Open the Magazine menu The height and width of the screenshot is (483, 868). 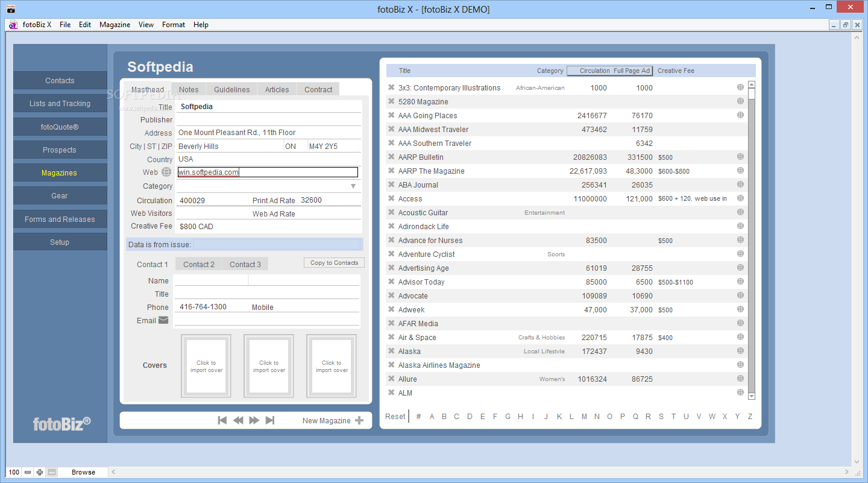[115, 25]
